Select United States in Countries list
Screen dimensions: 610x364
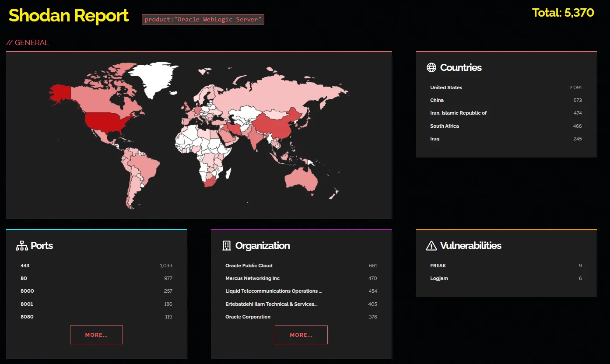pos(446,87)
